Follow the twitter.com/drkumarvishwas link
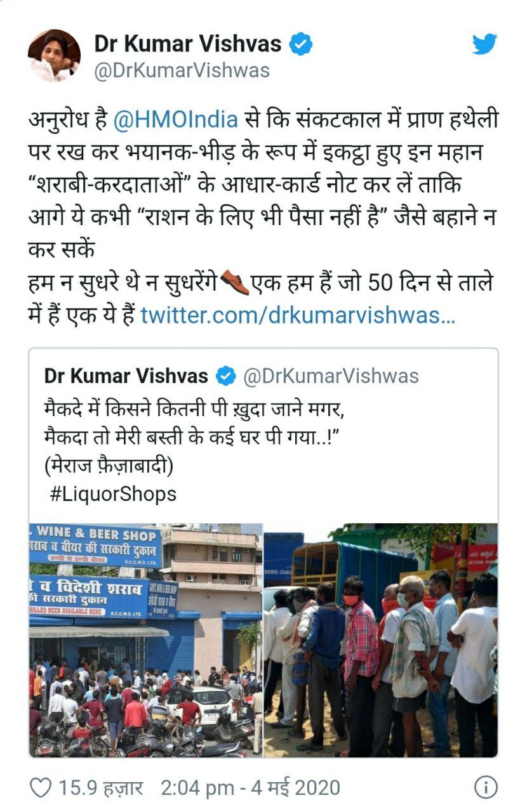Image resolution: width=513 pixels, height=812 pixels. [x=297, y=315]
